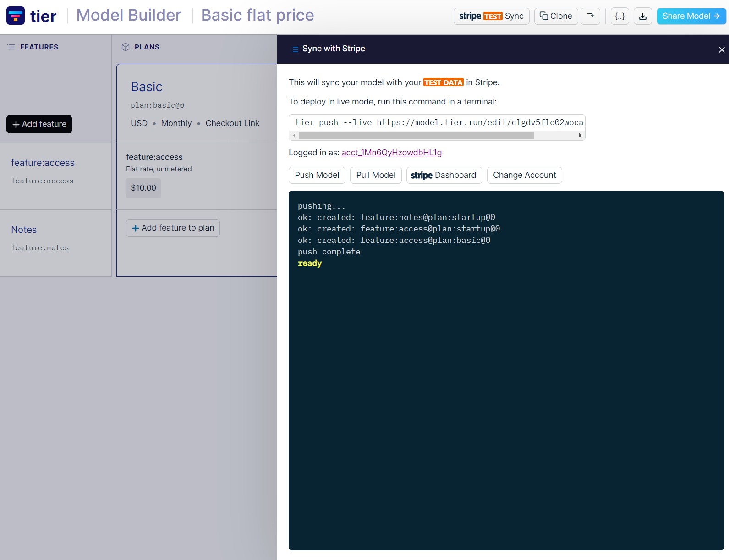Click the Push Model button
The image size is (729, 560).
(x=317, y=175)
